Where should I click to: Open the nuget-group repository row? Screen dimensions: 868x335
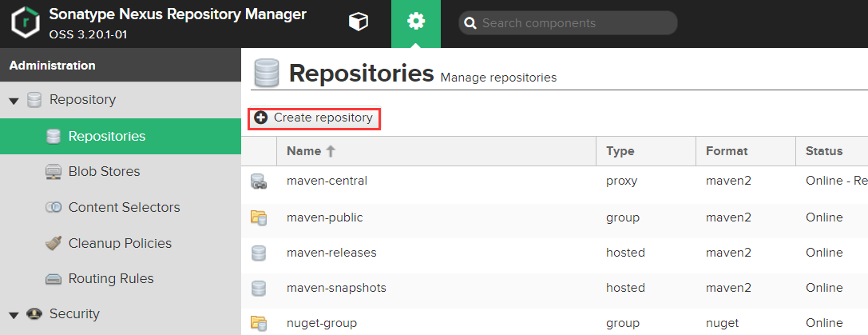pos(555,322)
